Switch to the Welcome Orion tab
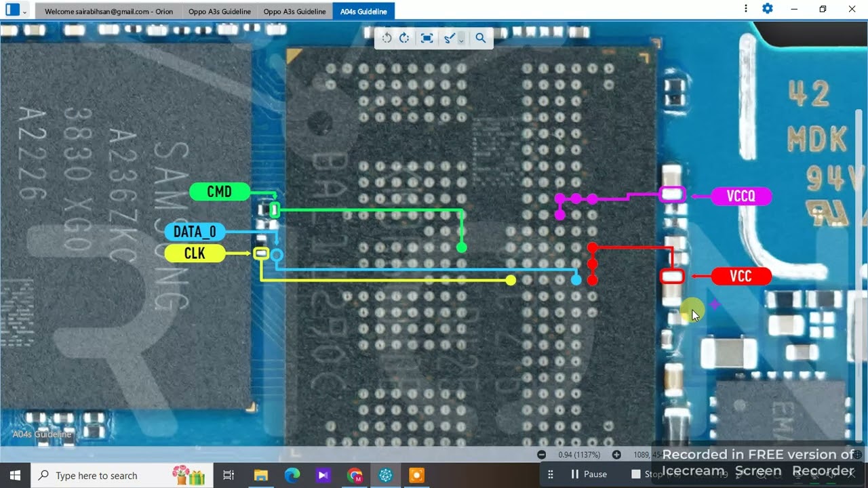The image size is (868, 488). [108, 12]
